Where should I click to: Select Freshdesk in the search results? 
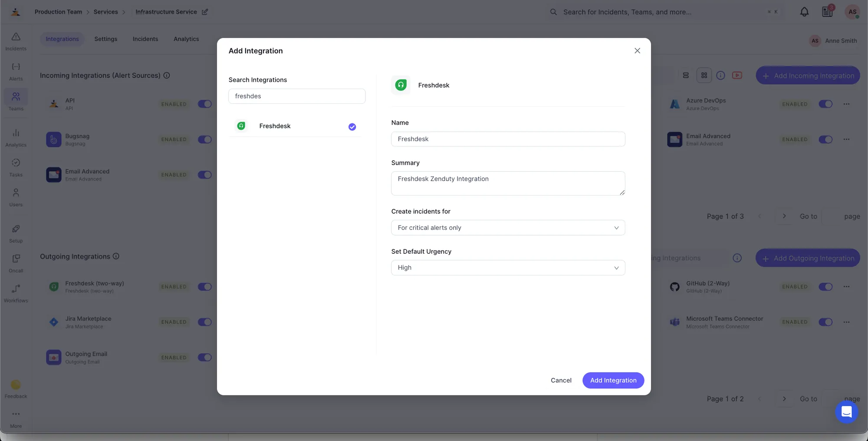(x=295, y=126)
